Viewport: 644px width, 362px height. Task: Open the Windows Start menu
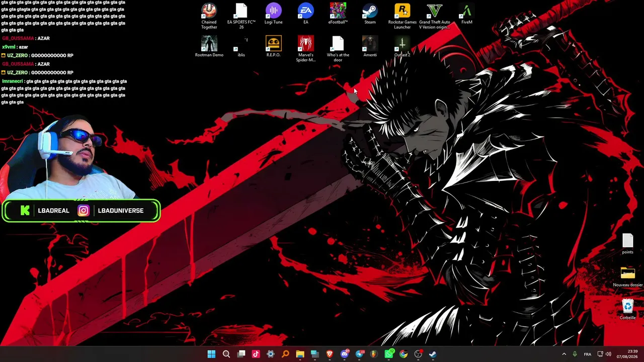[x=211, y=354]
